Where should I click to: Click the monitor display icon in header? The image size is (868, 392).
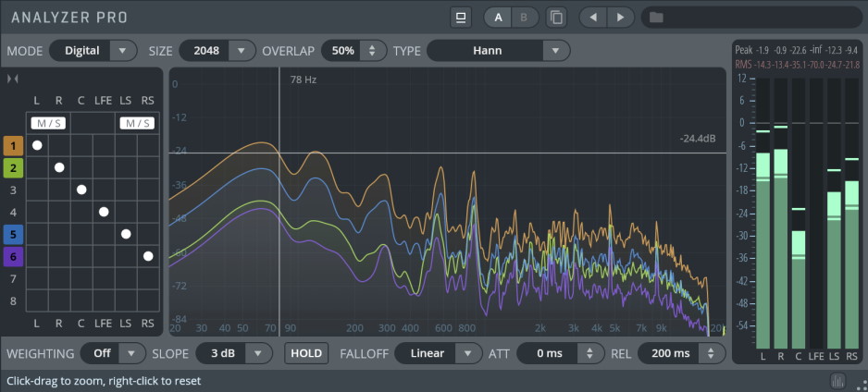(460, 18)
